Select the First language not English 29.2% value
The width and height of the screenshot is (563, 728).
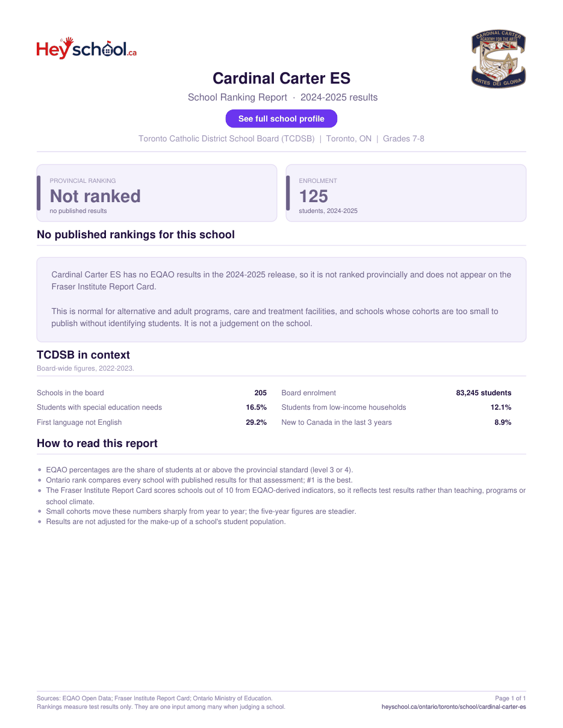click(x=256, y=422)
